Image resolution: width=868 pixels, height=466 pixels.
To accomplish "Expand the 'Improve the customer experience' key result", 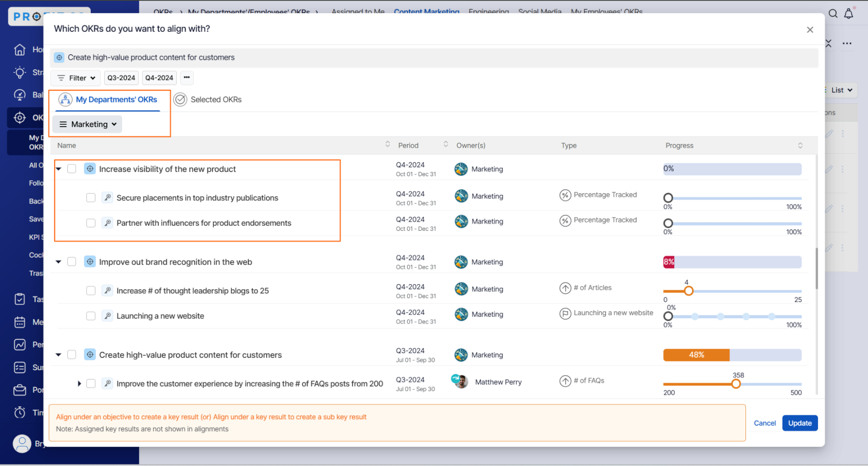I will 79,384.
